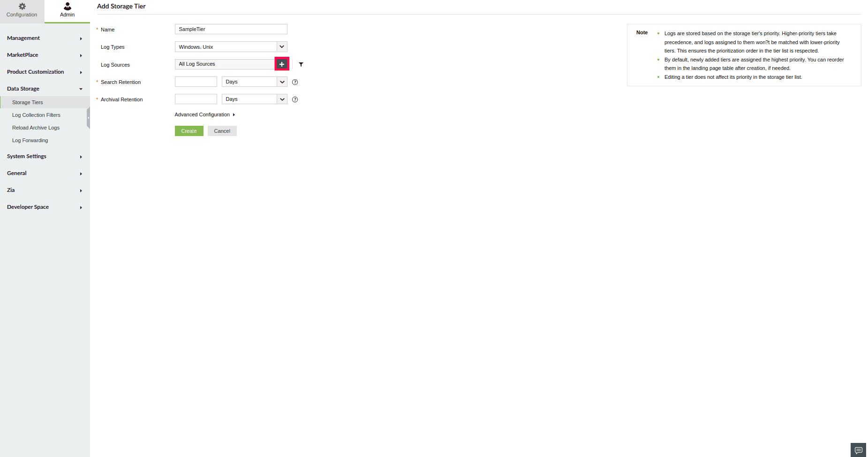Expand the Developer Space menu

coord(45,207)
